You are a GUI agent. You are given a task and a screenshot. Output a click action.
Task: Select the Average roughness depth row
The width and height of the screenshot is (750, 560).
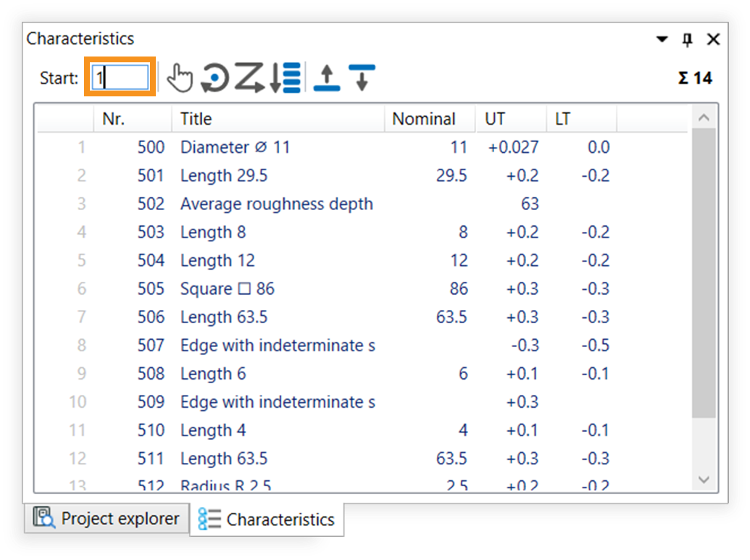coord(276,204)
